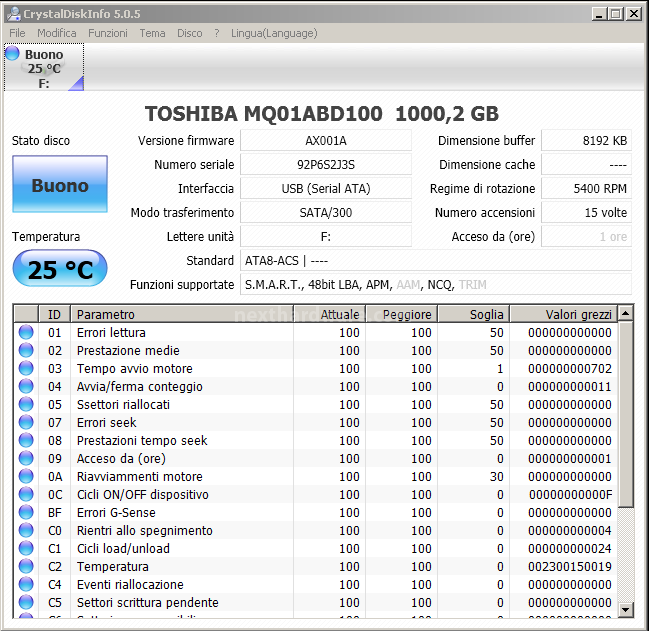Image resolution: width=649 pixels, height=631 pixels.
Task: Click status orb for 09 Acceso da (ore)
Action: pos(26,458)
